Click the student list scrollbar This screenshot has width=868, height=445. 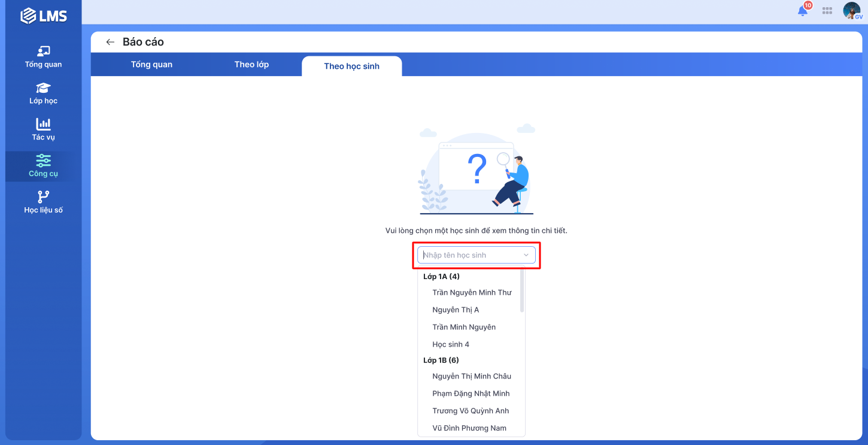(522, 290)
